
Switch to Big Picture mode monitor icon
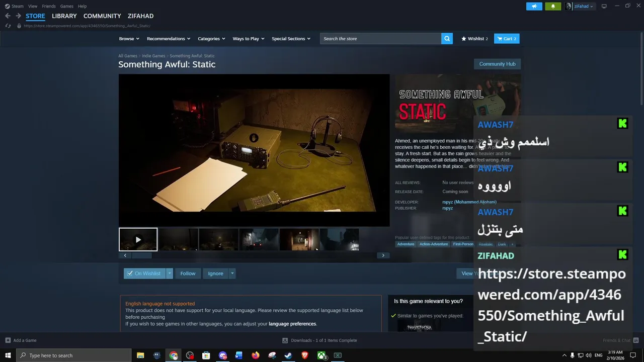pos(604,6)
